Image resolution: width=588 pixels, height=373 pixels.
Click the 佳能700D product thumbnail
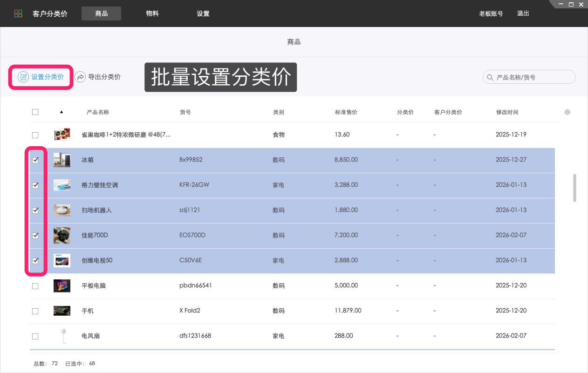(x=62, y=235)
